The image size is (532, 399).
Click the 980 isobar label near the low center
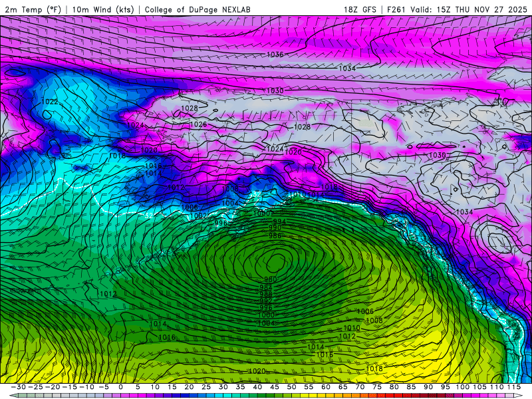(271, 279)
